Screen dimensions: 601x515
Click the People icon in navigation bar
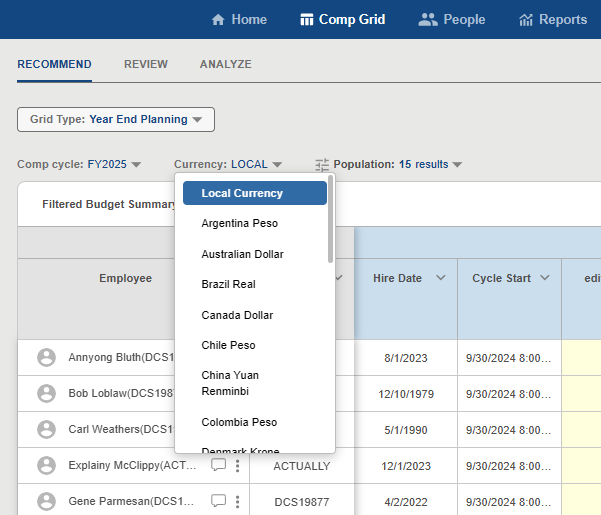tap(428, 20)
